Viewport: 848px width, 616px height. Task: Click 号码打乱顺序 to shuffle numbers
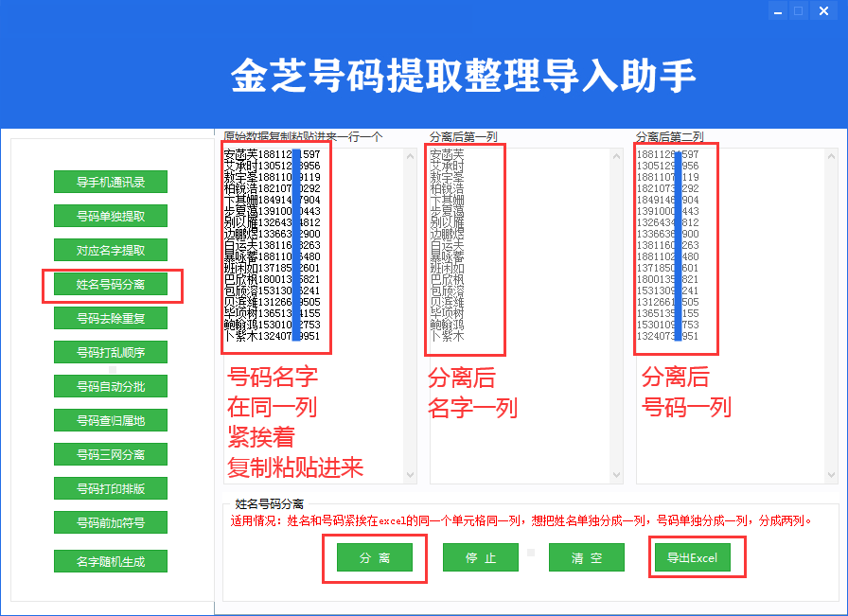point(110,352)
